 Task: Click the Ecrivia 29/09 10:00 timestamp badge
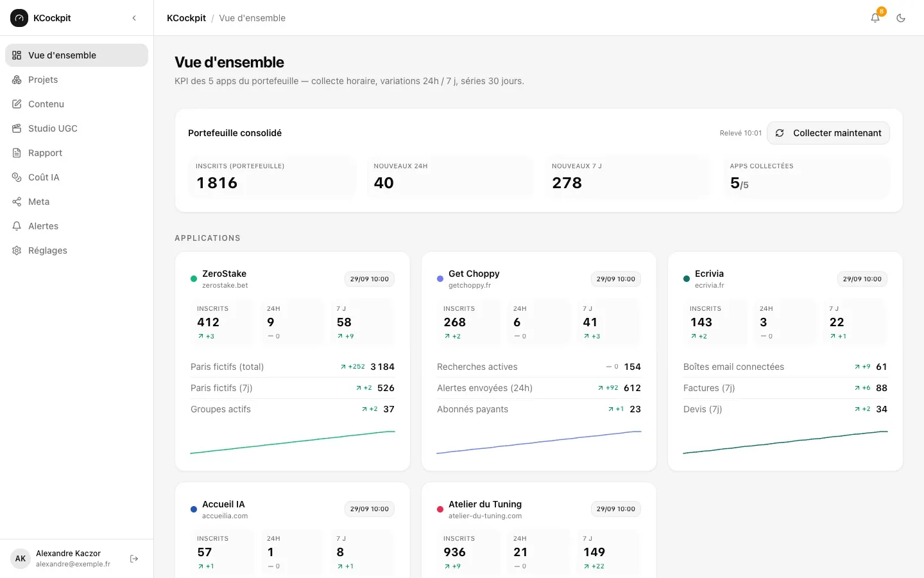click(x=862, y=279)
